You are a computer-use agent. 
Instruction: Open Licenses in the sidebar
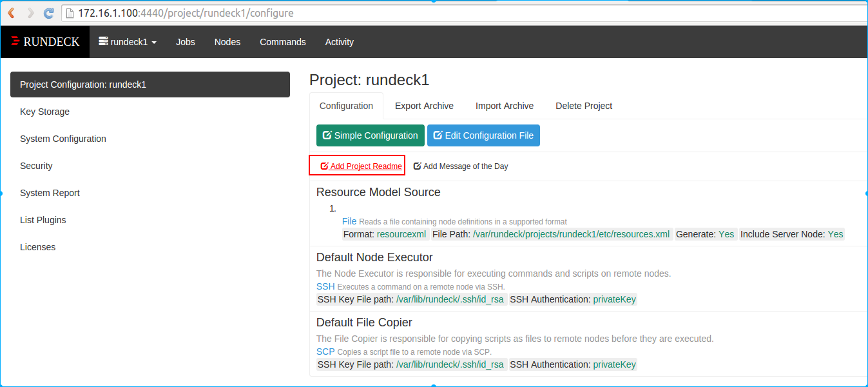(37, 247)
